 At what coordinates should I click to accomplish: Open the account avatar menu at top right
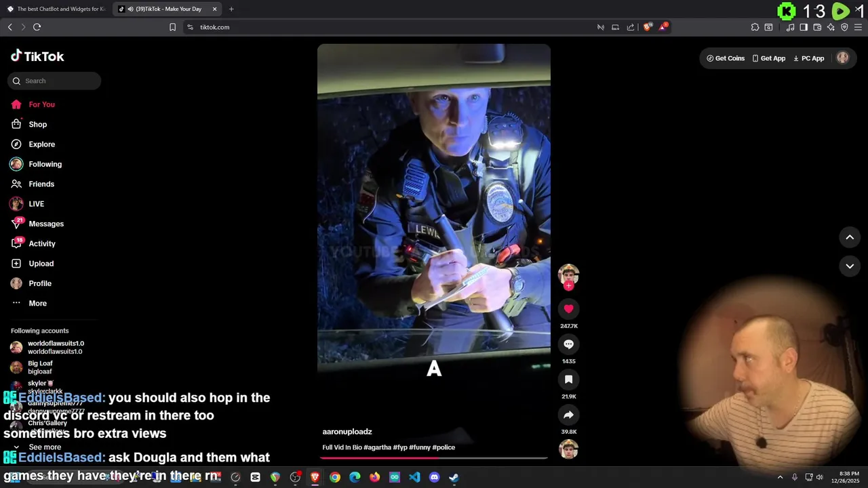click(843, 58)
